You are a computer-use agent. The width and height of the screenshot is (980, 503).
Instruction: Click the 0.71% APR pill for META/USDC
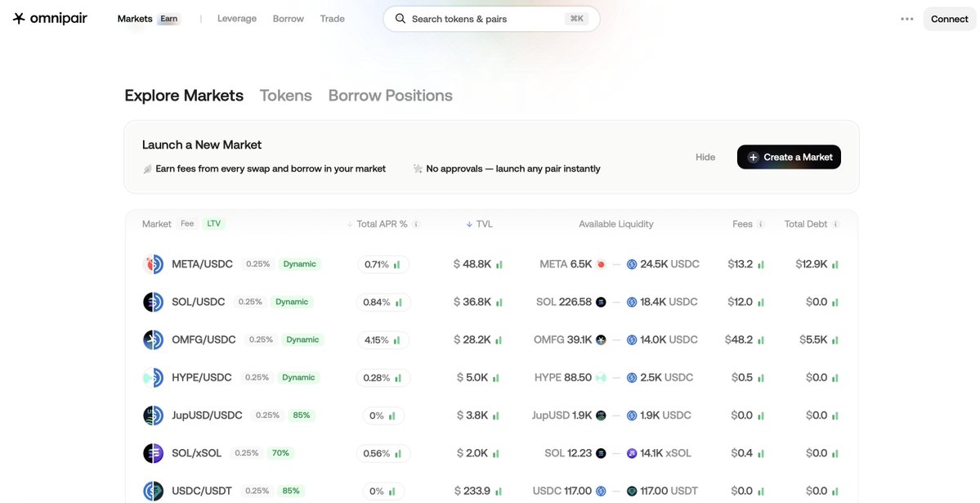tap(383, 264)
